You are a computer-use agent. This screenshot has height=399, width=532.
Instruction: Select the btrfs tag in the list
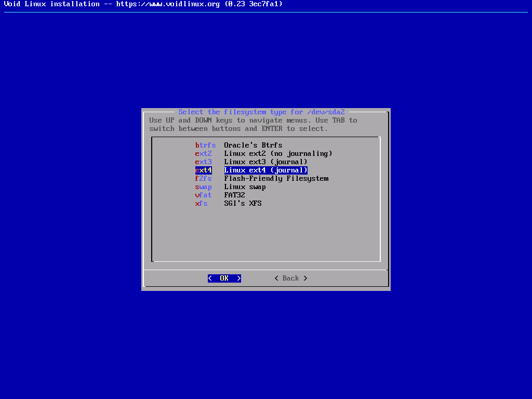pyautogui.click(x=205, y=145)
